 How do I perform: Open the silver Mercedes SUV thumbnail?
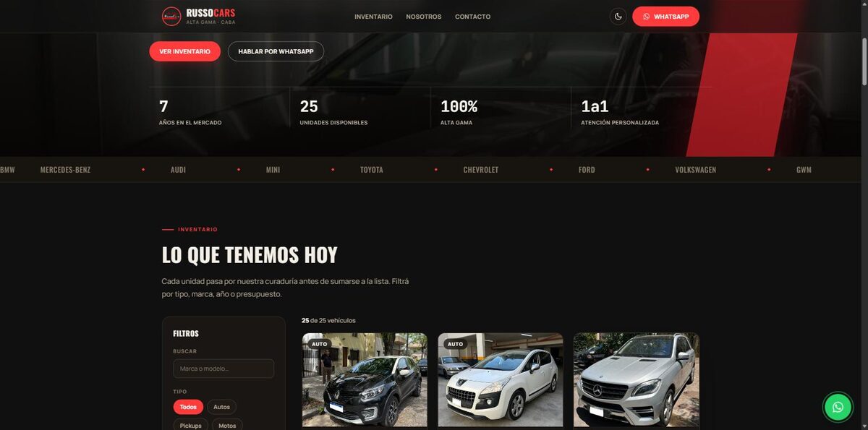[637, 380]
